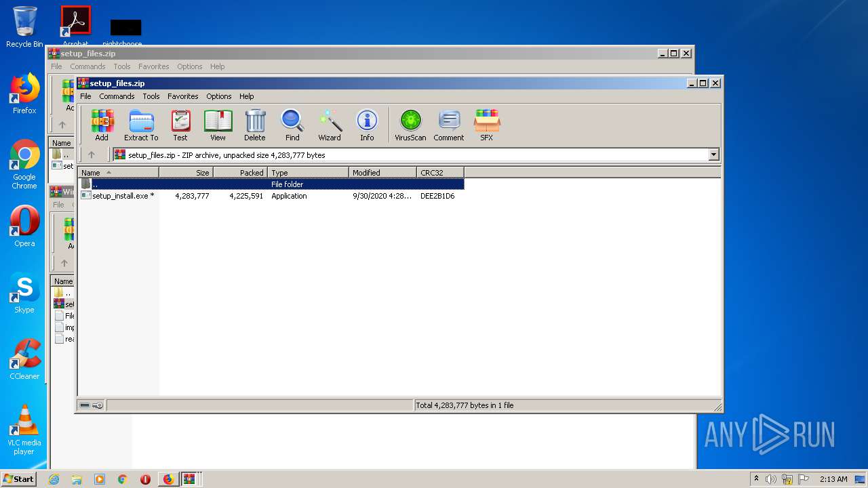Click the Comment toolbar icon
Image resolution: width=868 pixels, height=488 pixels.
tap(449, 125)
